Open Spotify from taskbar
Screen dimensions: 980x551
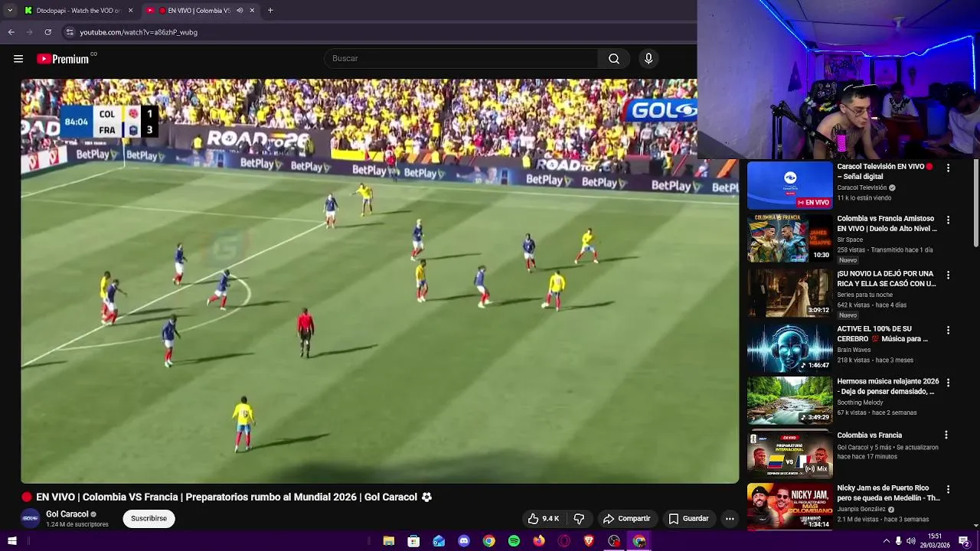(x=514, y=541)
